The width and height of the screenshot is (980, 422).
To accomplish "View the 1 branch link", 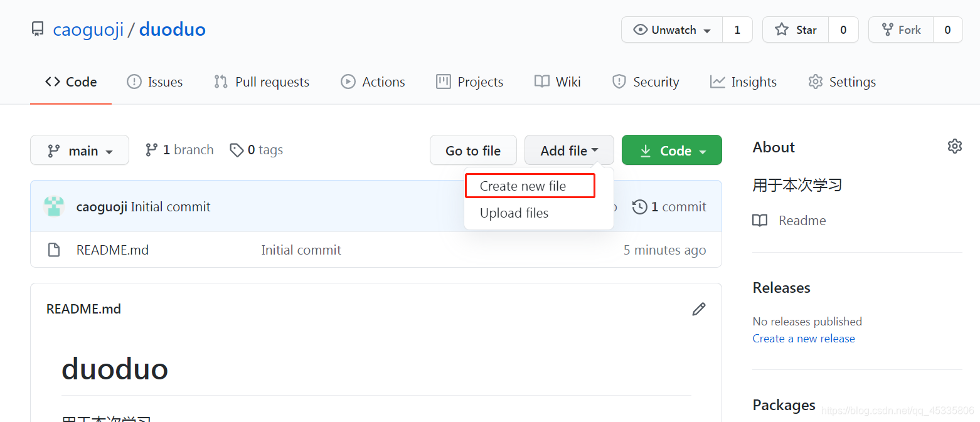I will tap(179, 150).
